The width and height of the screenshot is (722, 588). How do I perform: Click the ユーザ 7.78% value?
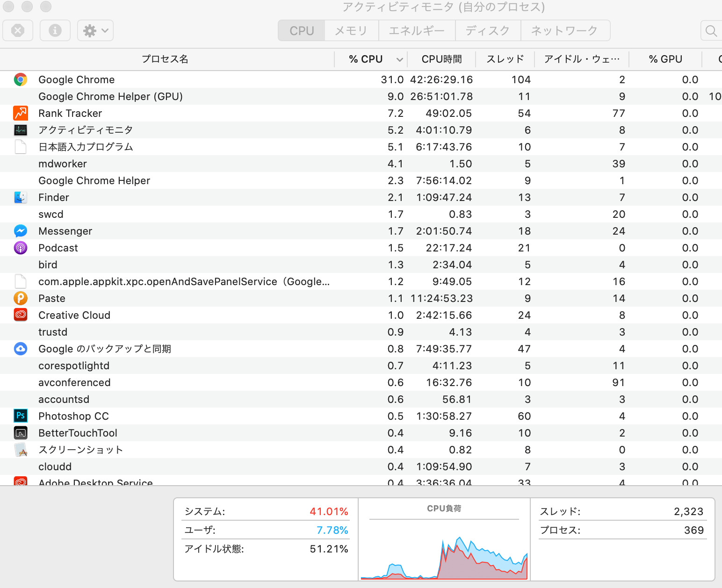pos(332,530)
